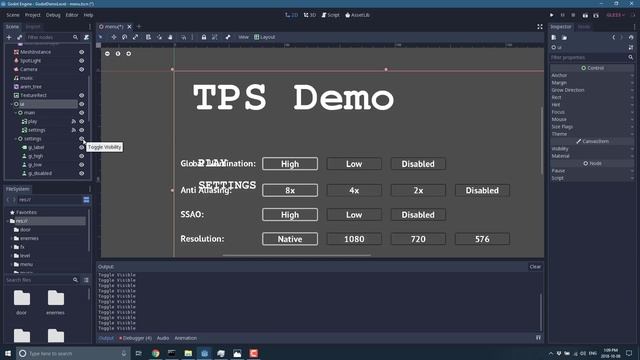Open the Scene menu
Screen dimensions: 640x360
13,15
